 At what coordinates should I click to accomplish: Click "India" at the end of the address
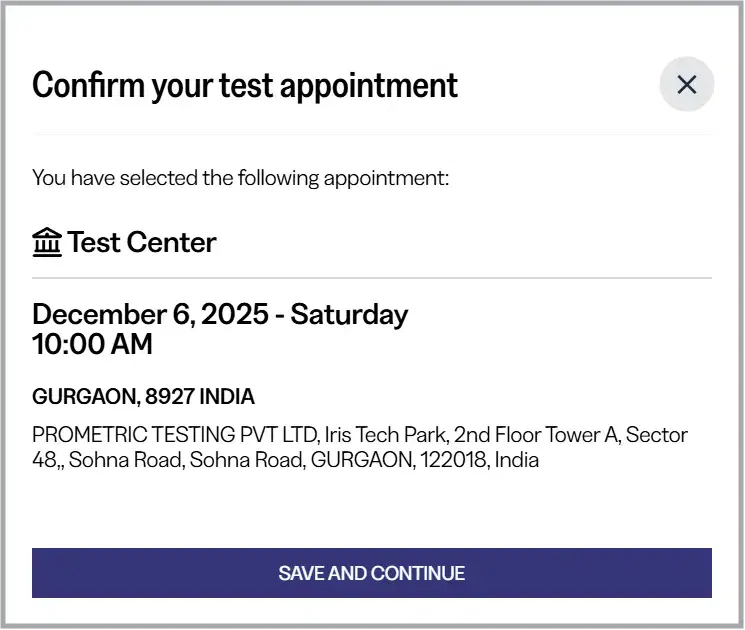(516, 461)
